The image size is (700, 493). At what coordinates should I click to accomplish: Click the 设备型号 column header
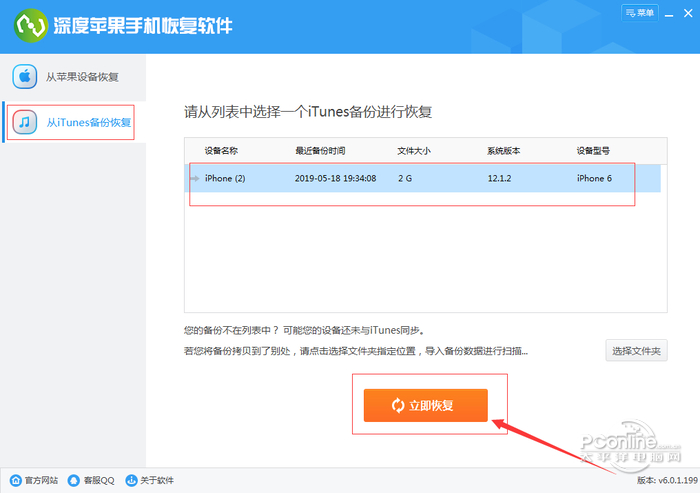tap(593, 150)
